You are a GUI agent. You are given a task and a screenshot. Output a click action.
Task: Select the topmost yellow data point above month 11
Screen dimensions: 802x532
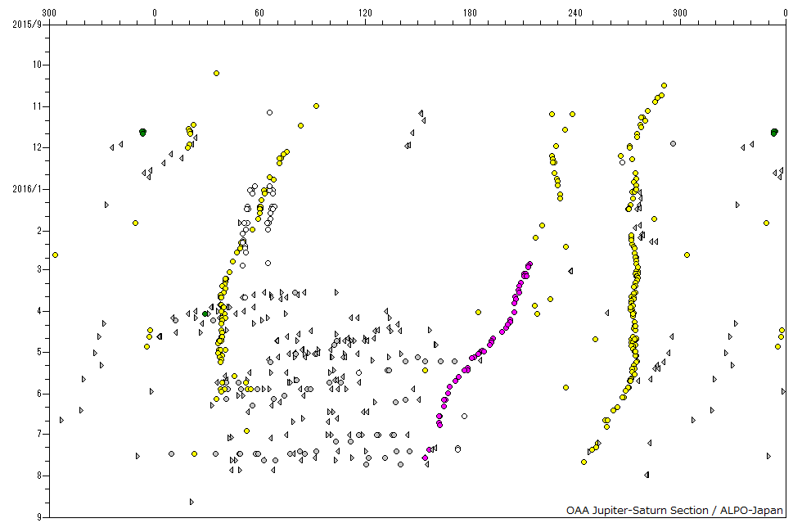(x=216, y=73)
